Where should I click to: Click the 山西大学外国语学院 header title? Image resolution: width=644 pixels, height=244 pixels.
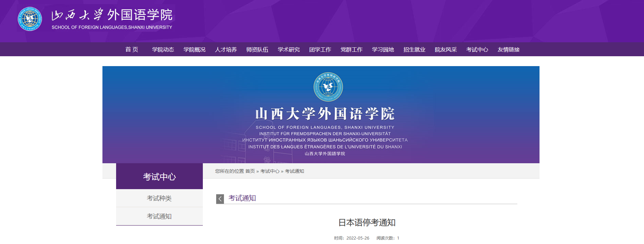[x=112, y=15]
